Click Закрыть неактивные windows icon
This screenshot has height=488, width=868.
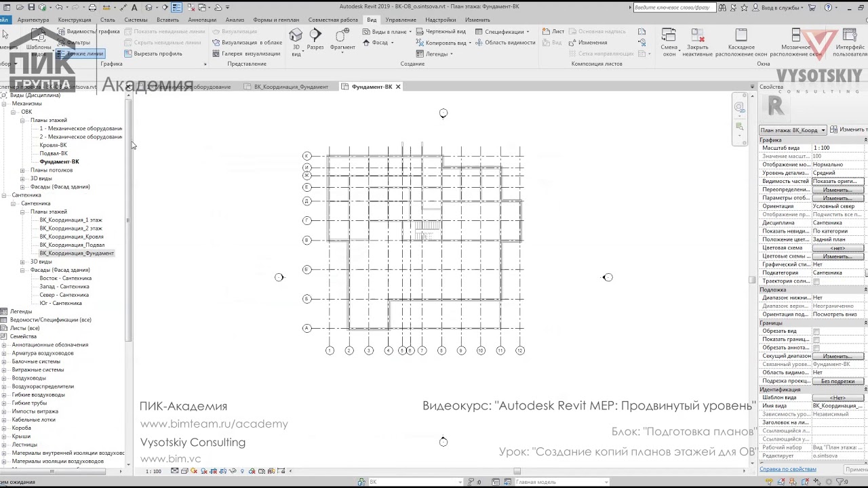click(x=698, y=43)
